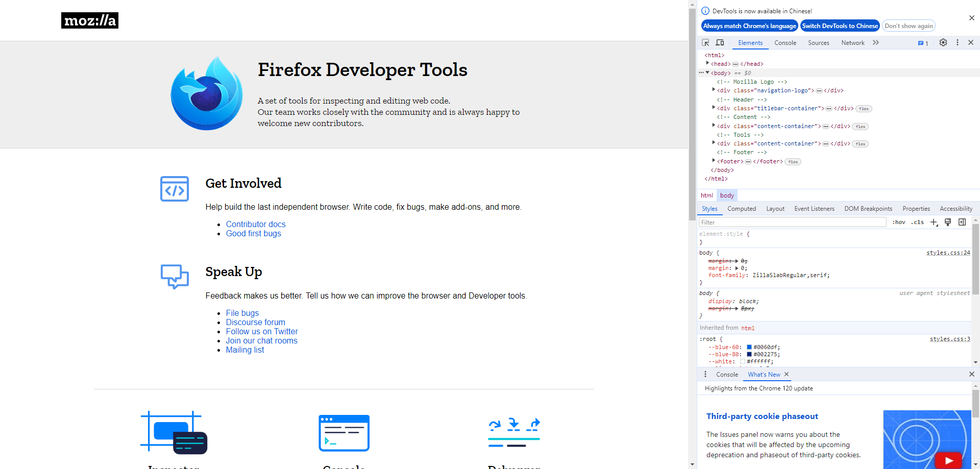Click the styles Filter input field
980x469 pixels.
tap(792, 223)
